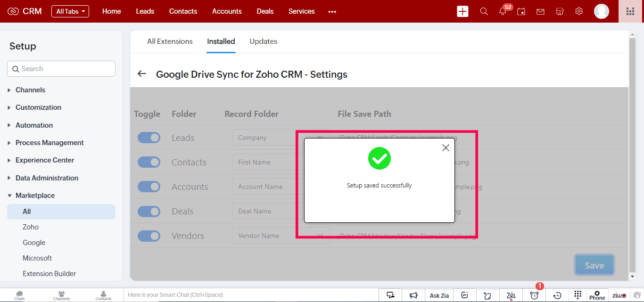Open the alarm clock reminders icon
Screen dimensions: 644x302
tap(534, 295)
